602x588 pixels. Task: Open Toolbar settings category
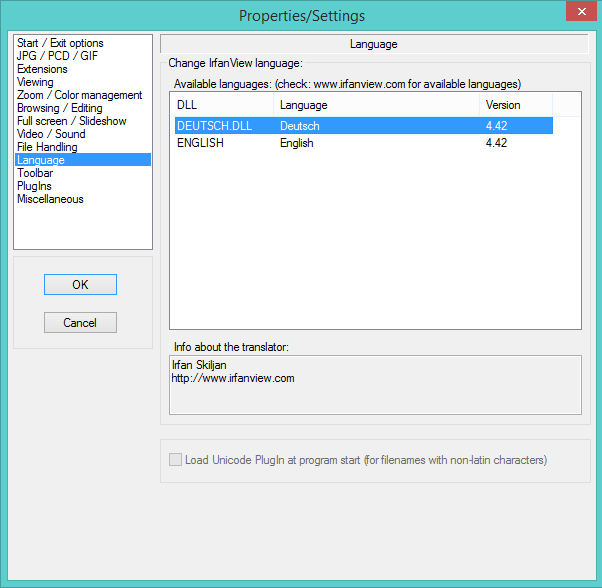35,173
